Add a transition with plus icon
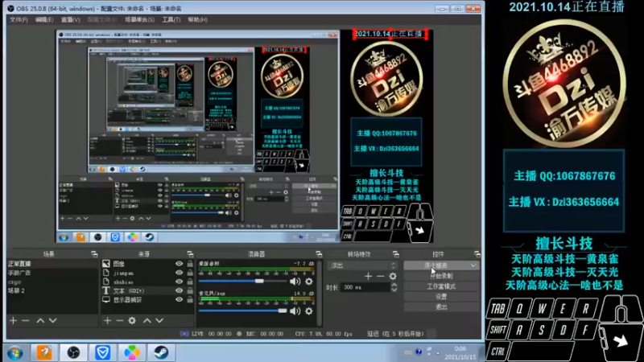Viewport: 644px width, 362px height. 368,277
